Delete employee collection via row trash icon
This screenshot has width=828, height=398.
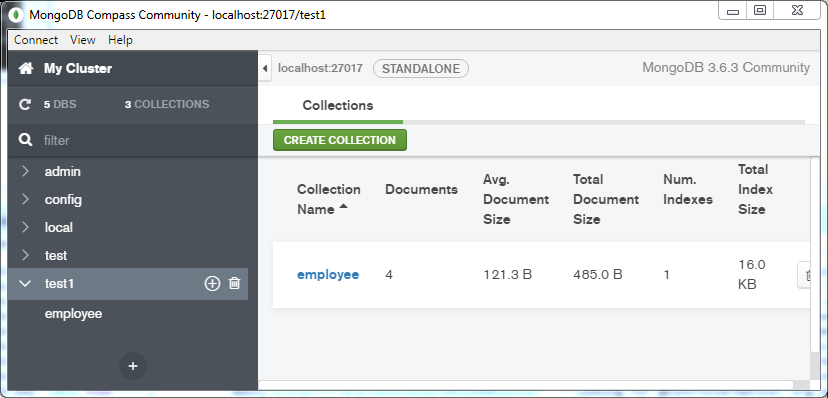(804, 276)
